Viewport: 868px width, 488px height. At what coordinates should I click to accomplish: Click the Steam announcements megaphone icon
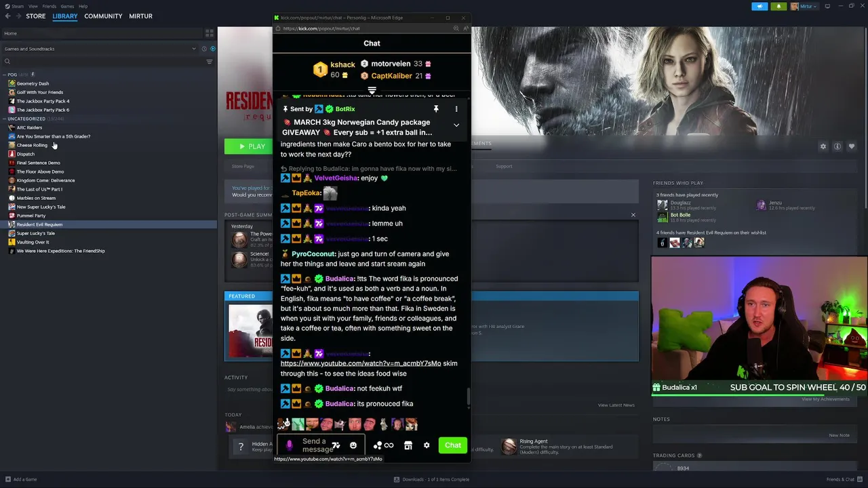point(759,6)
